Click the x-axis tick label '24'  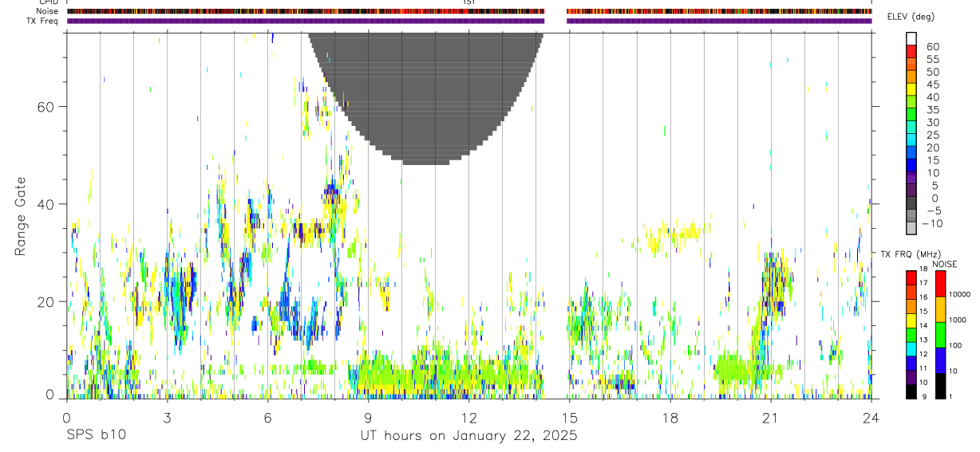coord(871,418)
